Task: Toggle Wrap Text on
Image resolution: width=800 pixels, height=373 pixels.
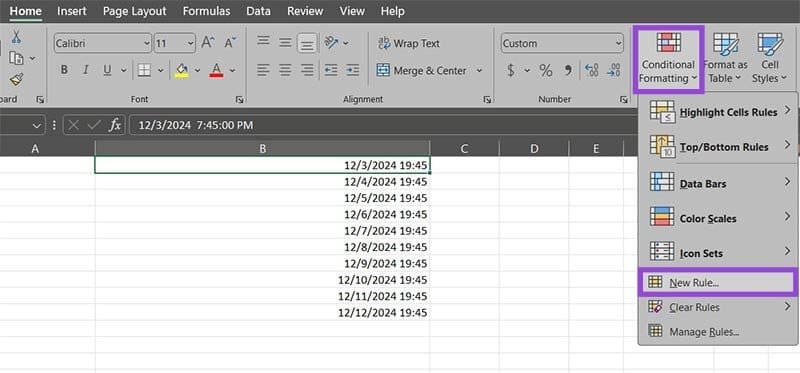Action: point(409,43)
